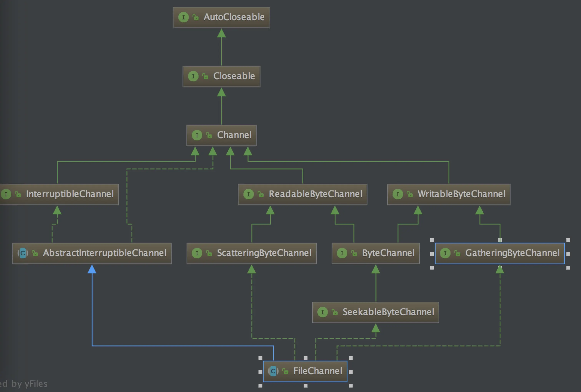Click the interface icon on Channel node
The image size is (581, 392).
point(197,135)
